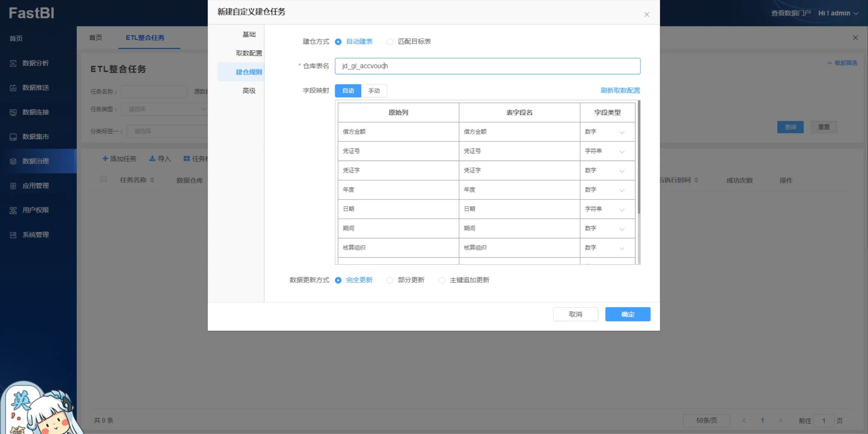Click the 应用管理 sidebar icon

(x=13, y=186)
